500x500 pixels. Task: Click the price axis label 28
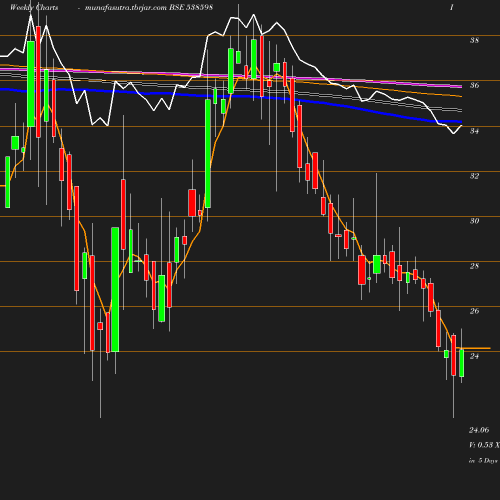(474, 266)
